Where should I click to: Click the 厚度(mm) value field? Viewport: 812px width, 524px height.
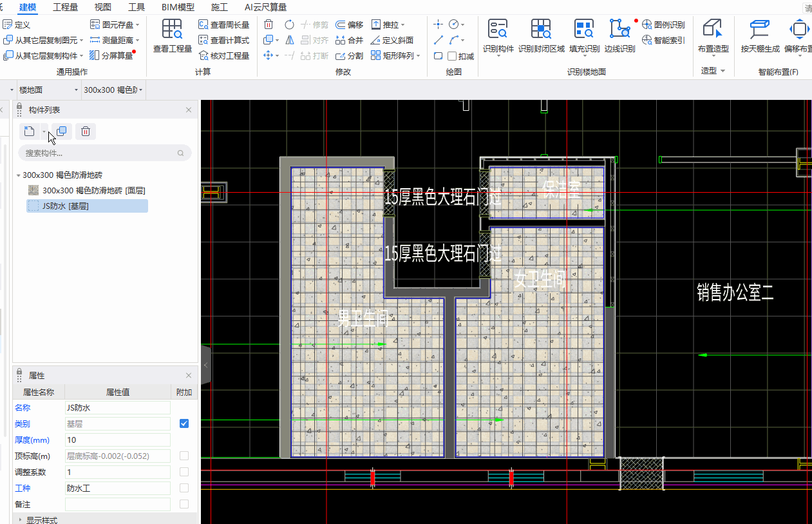pyautogui.click(x=118, y=440)
